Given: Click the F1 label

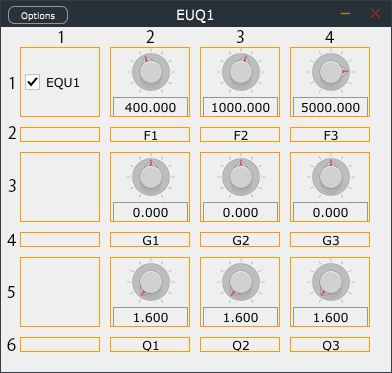Looking at the screenshot, I should pyautogui.click(x=150, y=135).
